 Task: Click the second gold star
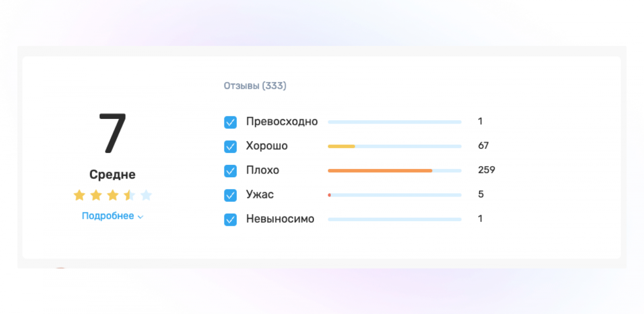pyautogui.click(x=96, y=195)
